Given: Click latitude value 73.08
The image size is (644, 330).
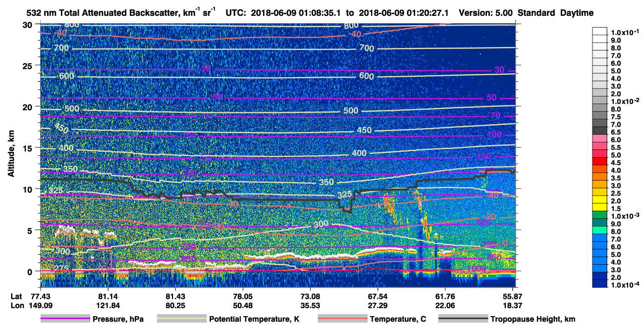Looking at the screenshot, I should 310,295.
